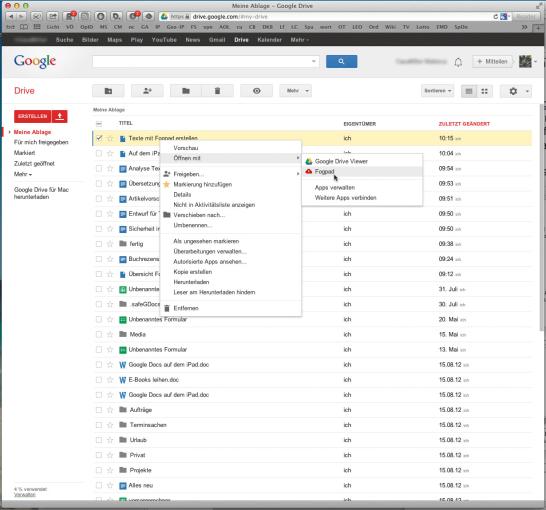The width and height of the screenshot is (546, 510).
Task: Click the settings gear icon
Action: point(513,91)
